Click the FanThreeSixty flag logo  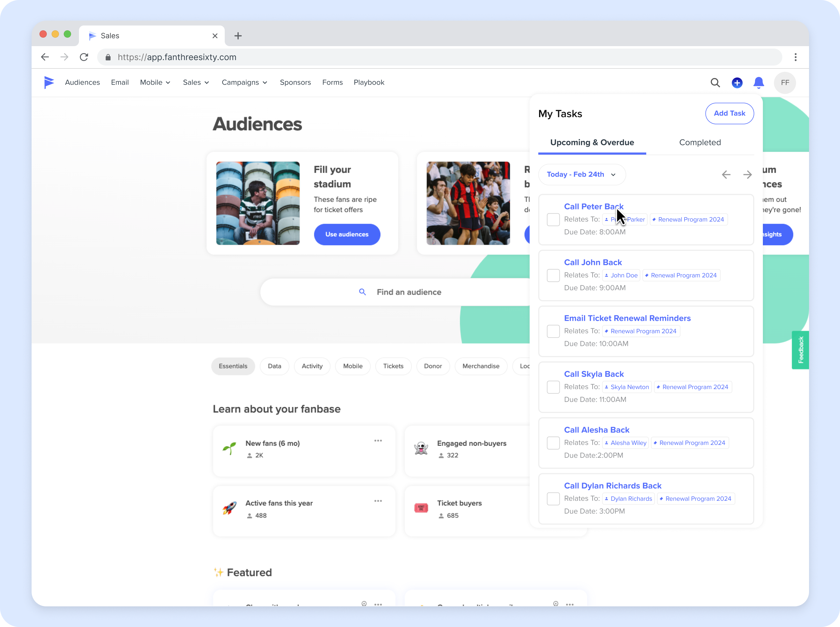tap(49, 82)
